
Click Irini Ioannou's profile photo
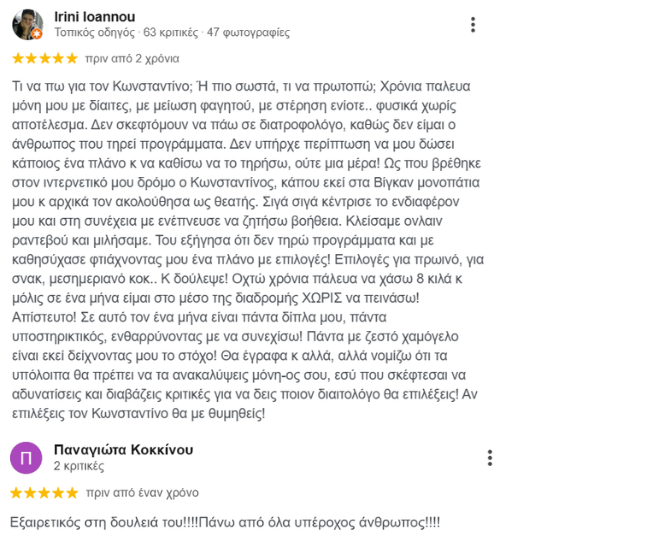26,24
